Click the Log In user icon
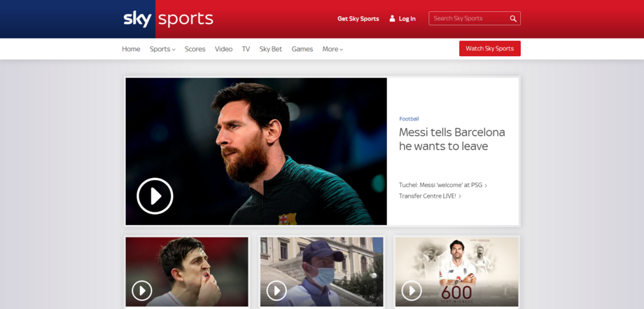 [x=392, y=19]
